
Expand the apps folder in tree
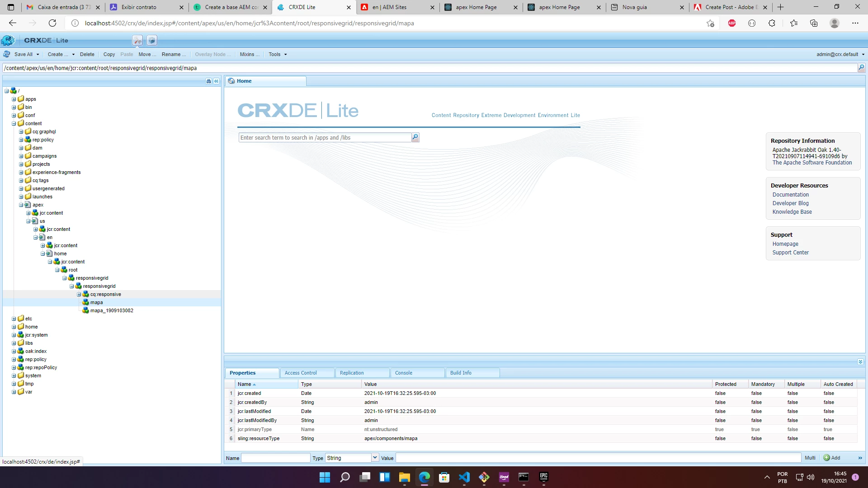click(x=14, y=99)
